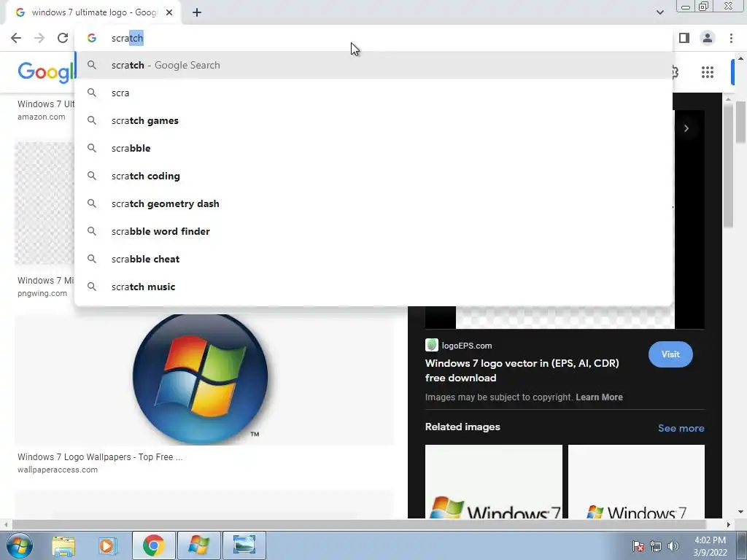The image size is (747, 560).
Task: Toggle the browser side panel icon
Action: (x=684, y=38)
